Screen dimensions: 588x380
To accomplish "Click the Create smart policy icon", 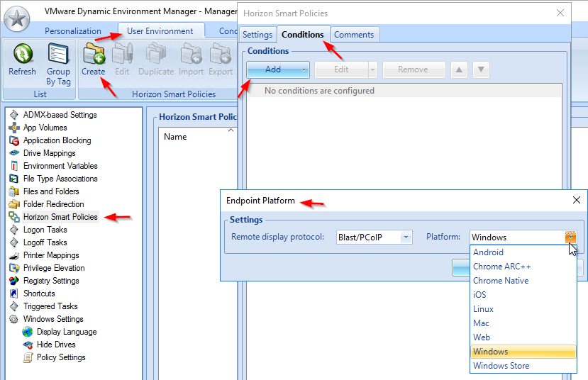I will pos(94,53).
